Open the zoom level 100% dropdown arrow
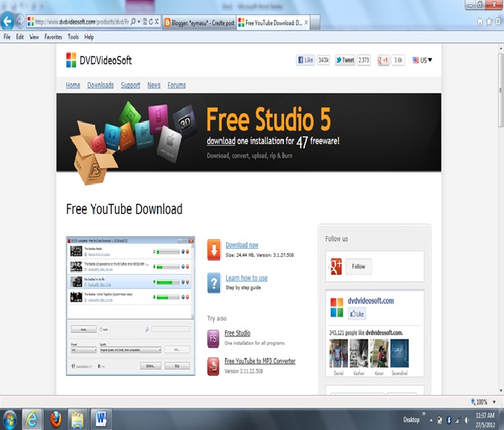This screenshot has height=430, width=504. pyautogui.click(x=494, y=402)
